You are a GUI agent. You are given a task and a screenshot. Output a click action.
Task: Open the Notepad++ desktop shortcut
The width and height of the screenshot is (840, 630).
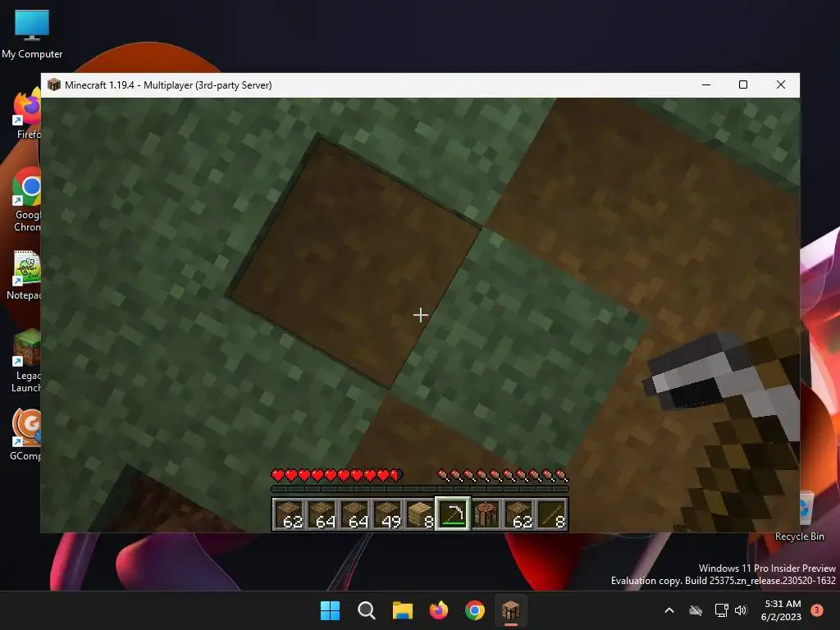pyautogui.click(x=25, y=275)
